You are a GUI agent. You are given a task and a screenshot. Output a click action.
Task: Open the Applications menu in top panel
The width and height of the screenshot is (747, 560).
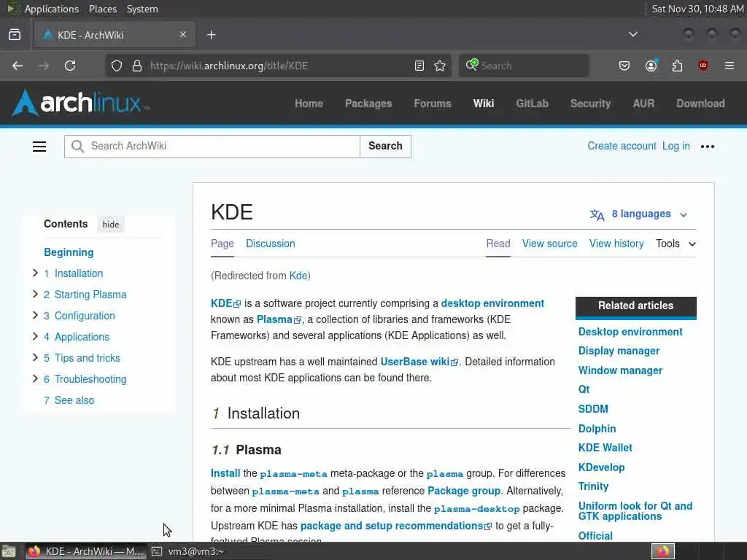[52, 9]
